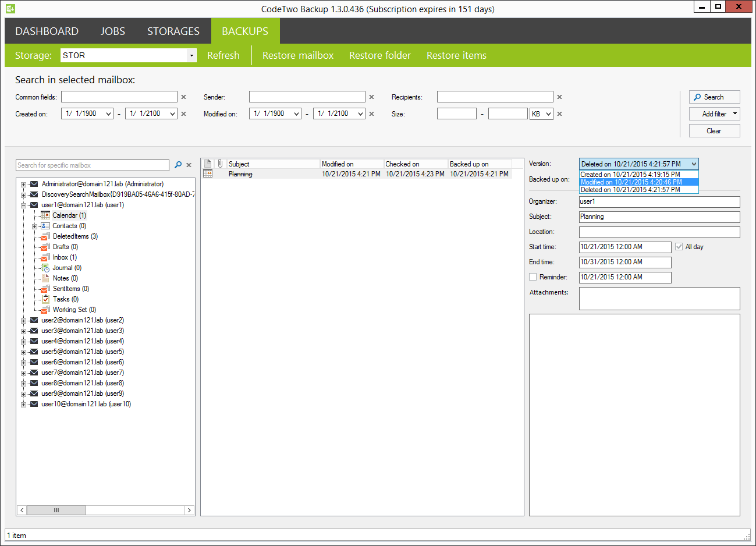Open the Tasks folder icon
The image size is (756, 546).
44,299
